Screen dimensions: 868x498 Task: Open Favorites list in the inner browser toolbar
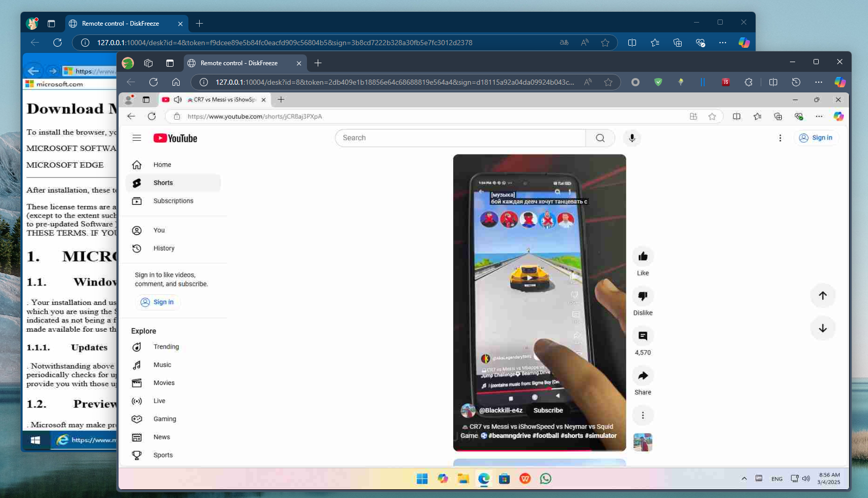pos(757,117)
